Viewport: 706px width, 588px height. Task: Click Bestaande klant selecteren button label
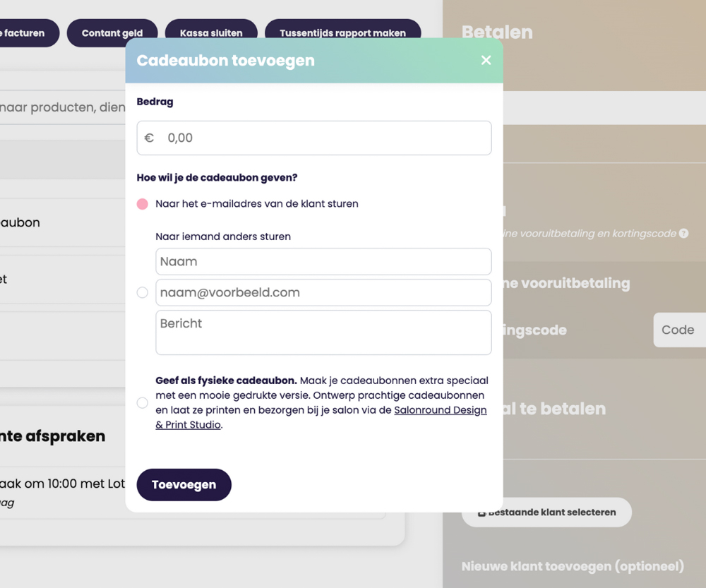(552, 512)
